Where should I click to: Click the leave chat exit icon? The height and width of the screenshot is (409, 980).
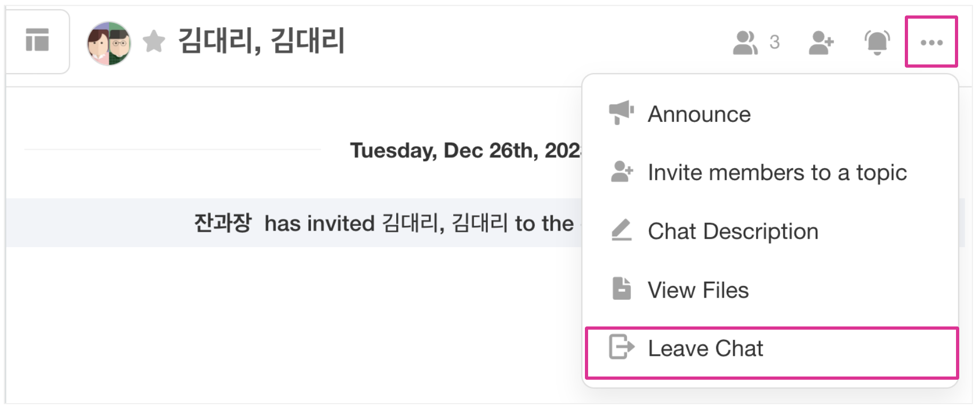point(621,347)
